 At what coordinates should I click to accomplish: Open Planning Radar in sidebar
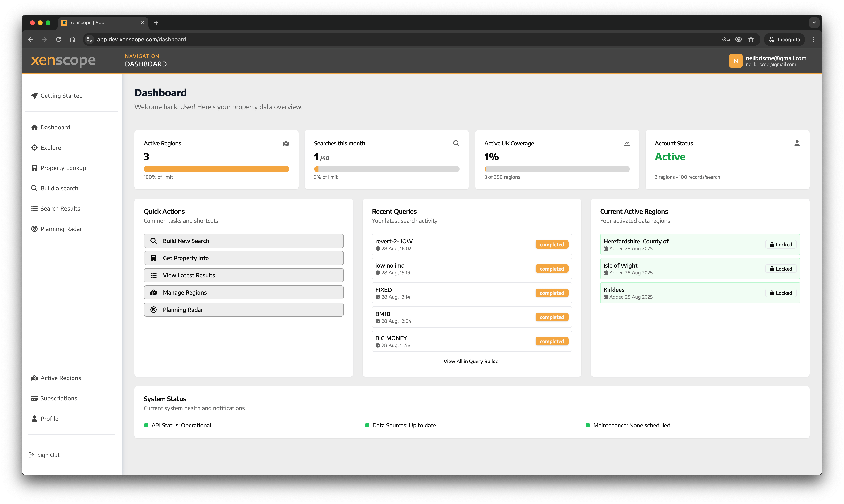[x=61, y=229]
